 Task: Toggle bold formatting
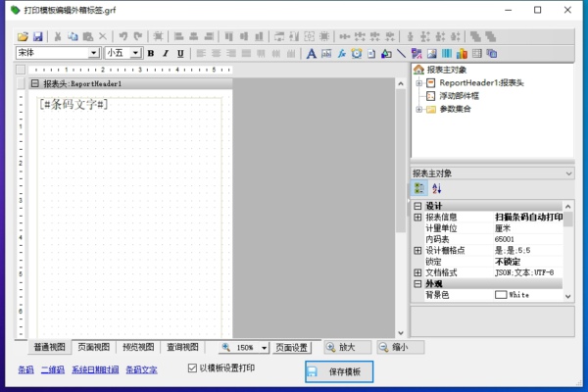pyautogui.click(x=151, y=53)
